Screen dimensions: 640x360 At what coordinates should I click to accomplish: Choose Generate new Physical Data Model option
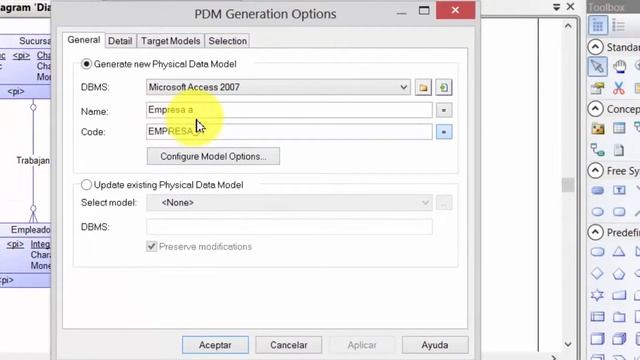point(86,64)
